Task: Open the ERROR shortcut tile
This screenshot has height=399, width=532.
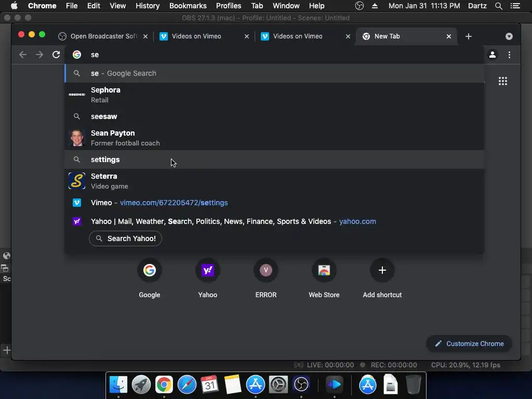Action: coord(265,279)
